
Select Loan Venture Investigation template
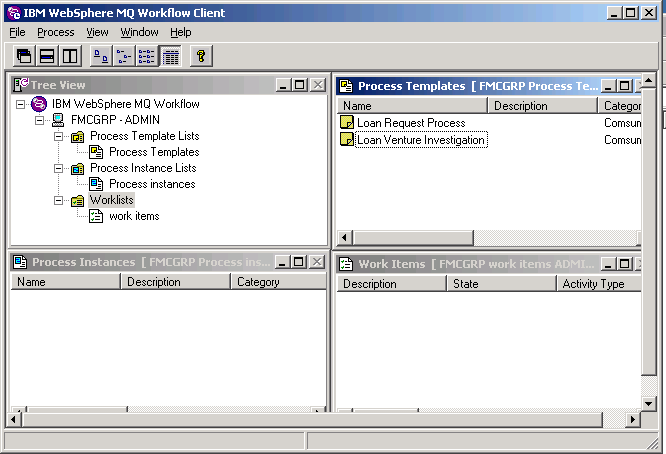point(420,140)
